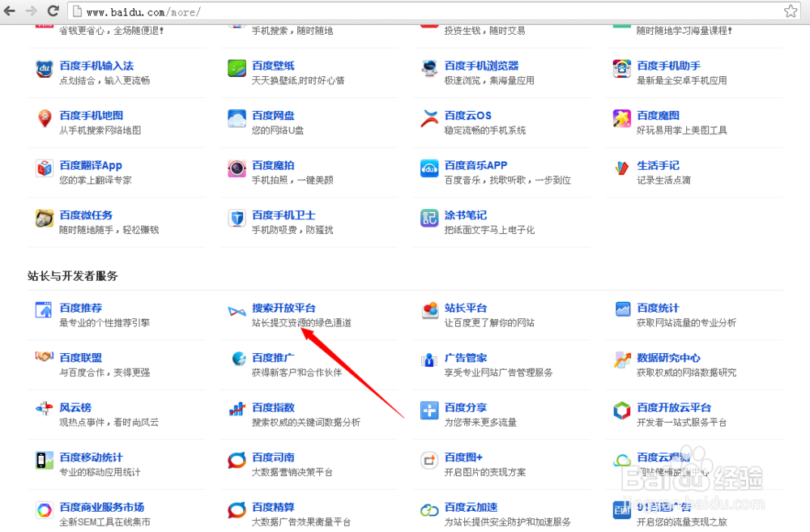Image resolution: width=810 pixels, height=532 pixels.
Task: Open the 百度云加速 link
Action: pos(471,507)
